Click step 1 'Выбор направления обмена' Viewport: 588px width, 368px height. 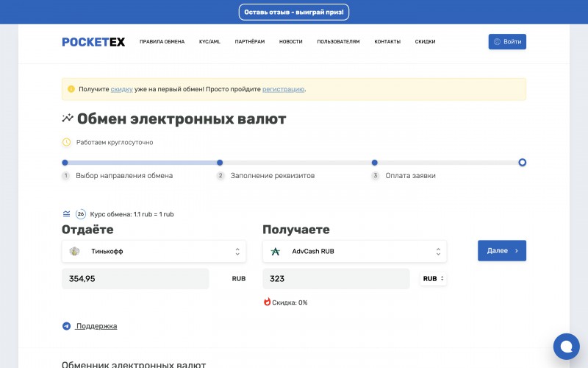[124, 175]
